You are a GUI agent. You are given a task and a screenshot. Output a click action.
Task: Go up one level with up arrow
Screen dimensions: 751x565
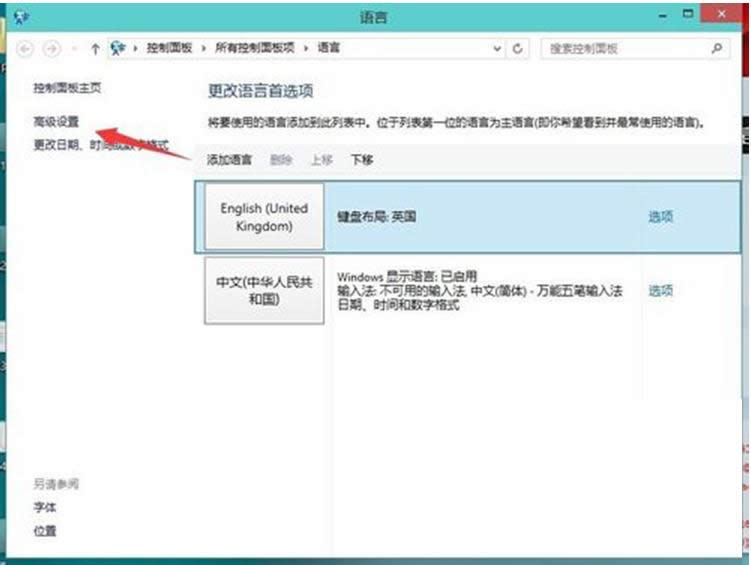tap(95, 48)
